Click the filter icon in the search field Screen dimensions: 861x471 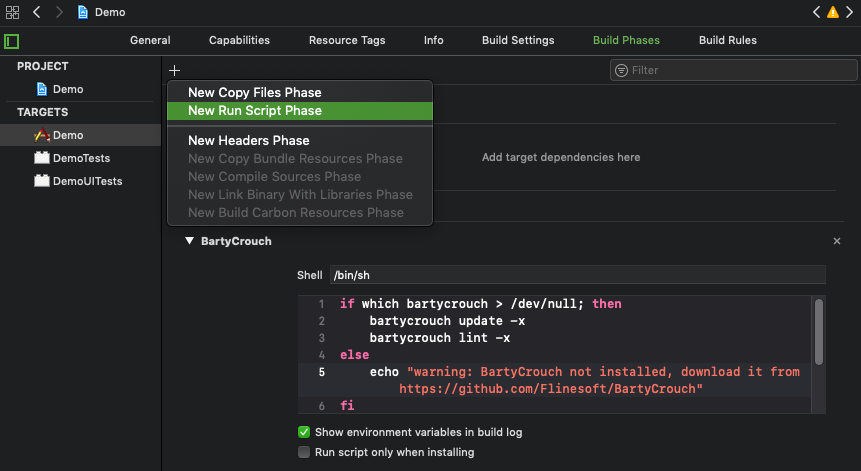point(622,70)
